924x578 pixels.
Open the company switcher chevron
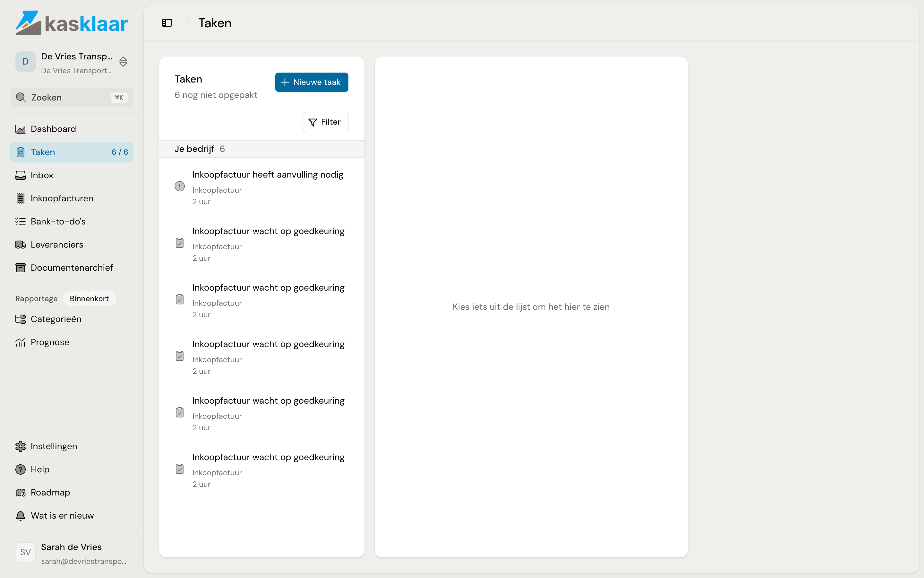(x=123, y=62)
